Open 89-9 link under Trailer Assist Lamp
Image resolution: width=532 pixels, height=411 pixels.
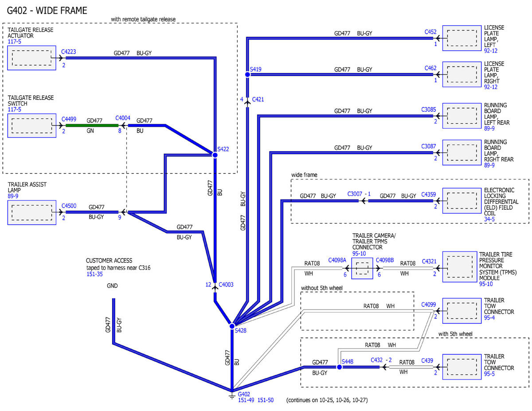13,196
